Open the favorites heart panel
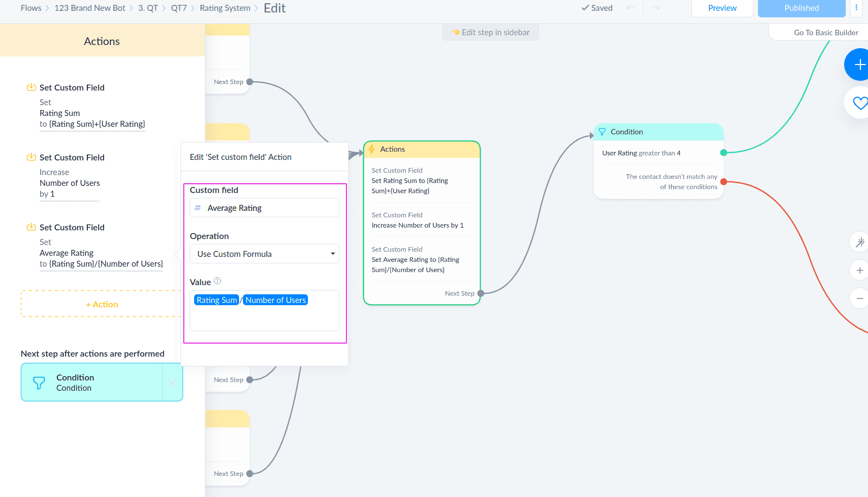This screenshot has width=868, height=497. [859, 102]
